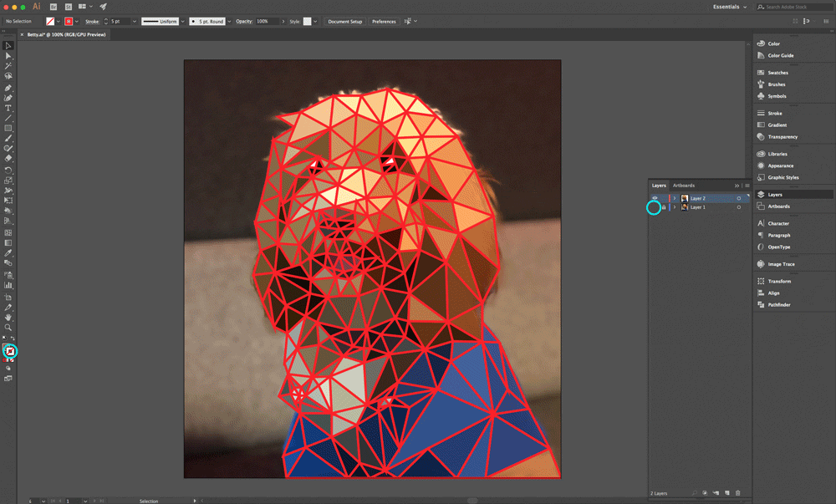Open the Pathfinder panel

pyautogui.click(x=778, y=305)
